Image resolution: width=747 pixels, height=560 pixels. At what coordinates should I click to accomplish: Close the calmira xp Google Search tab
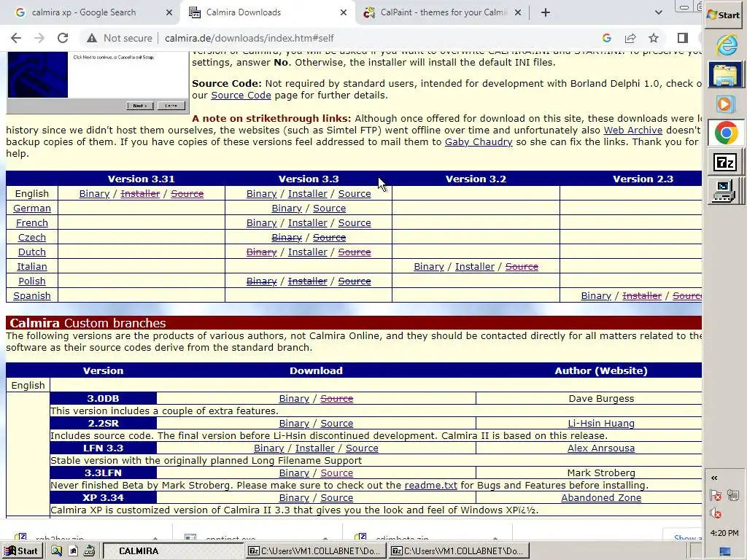pos(169,12)
